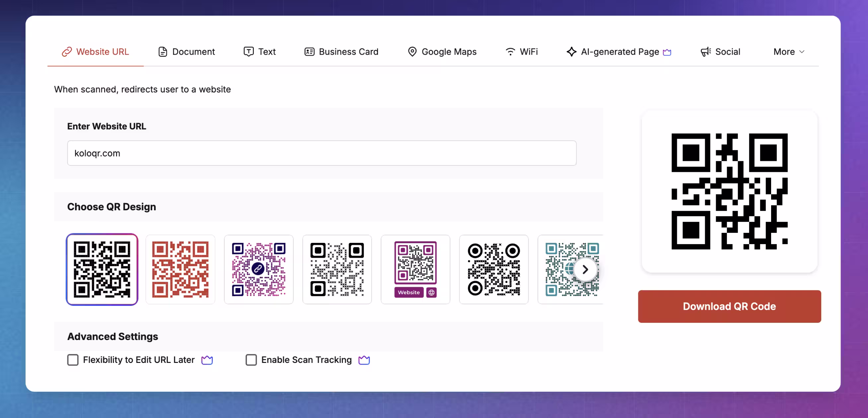The image size is (868, 418).
Task: Click the Social megaphone icon
Action: coord(706,51)
